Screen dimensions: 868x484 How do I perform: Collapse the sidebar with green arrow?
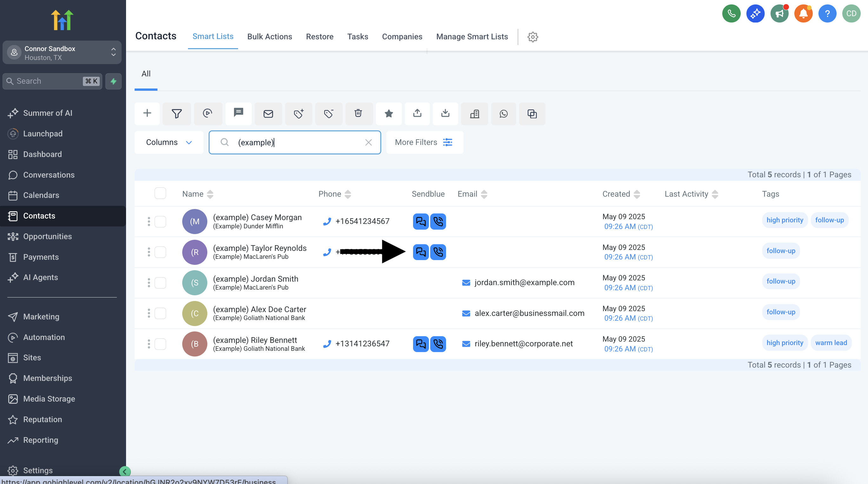[125, 472]
